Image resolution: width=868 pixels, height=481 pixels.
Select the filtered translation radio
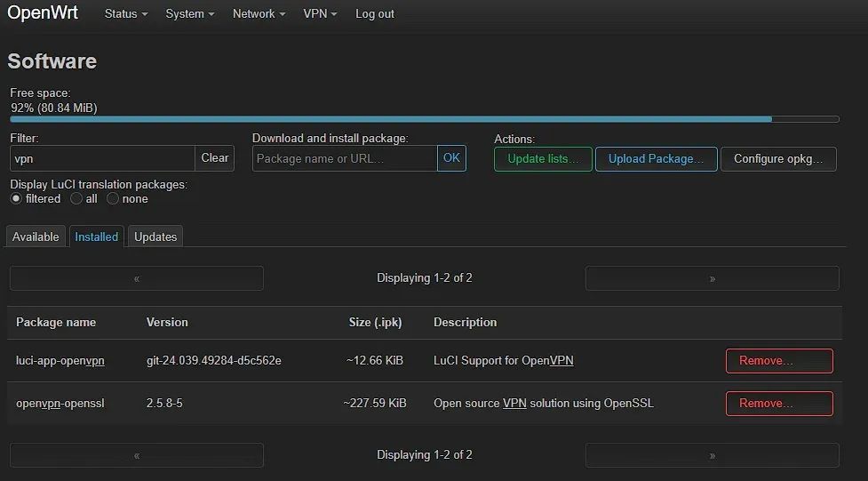[x=16, y=198]
